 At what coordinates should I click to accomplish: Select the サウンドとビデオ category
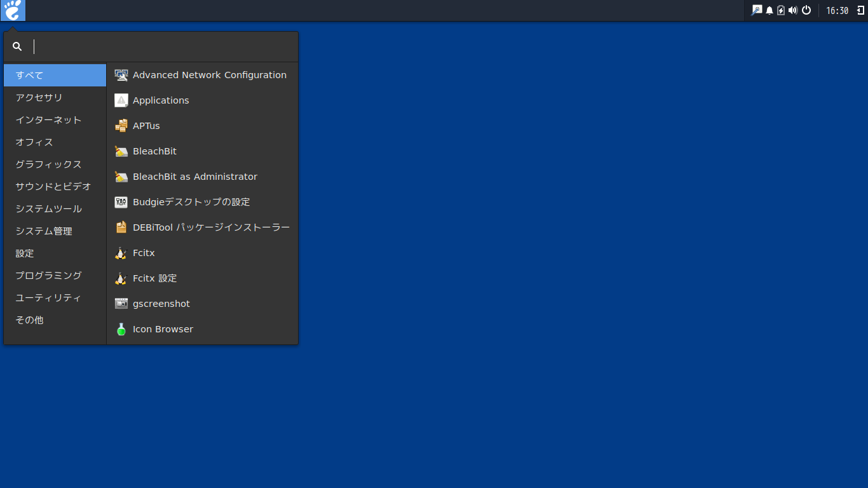(x=55, y=186)
